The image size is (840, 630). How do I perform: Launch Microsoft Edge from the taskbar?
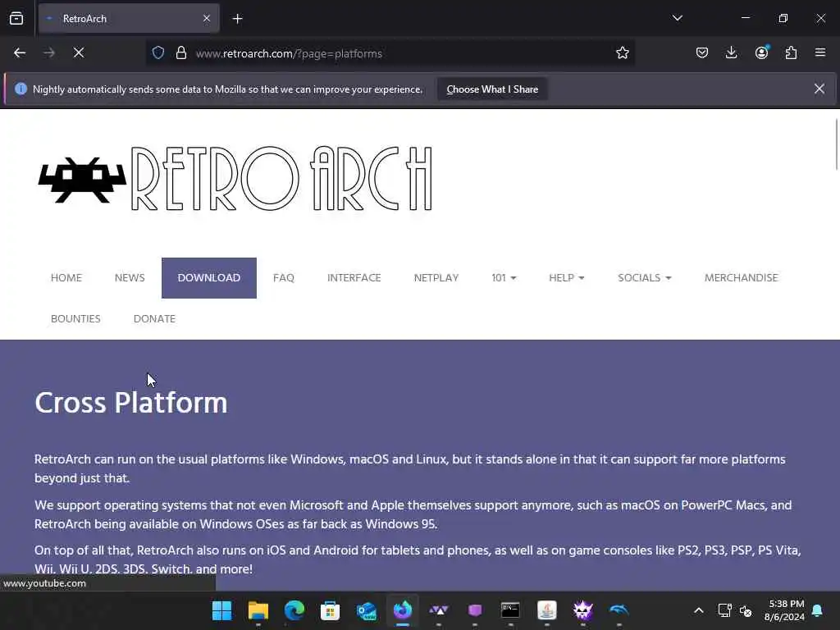pos(294,610)
